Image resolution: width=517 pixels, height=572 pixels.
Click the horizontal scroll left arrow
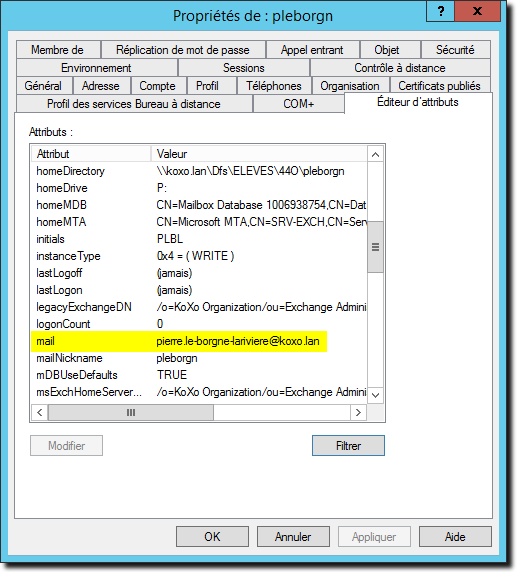(39, 413)
